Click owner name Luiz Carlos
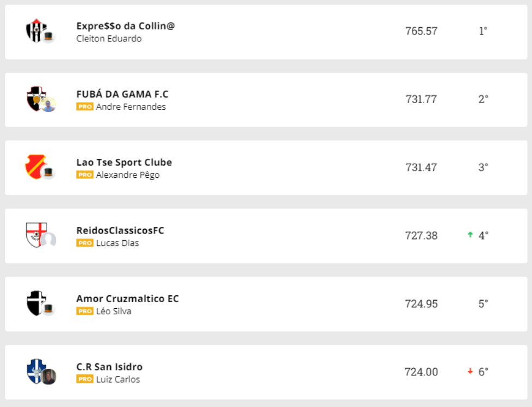Image resolution: width=532 pixels, height=407 pixels. 117,380
